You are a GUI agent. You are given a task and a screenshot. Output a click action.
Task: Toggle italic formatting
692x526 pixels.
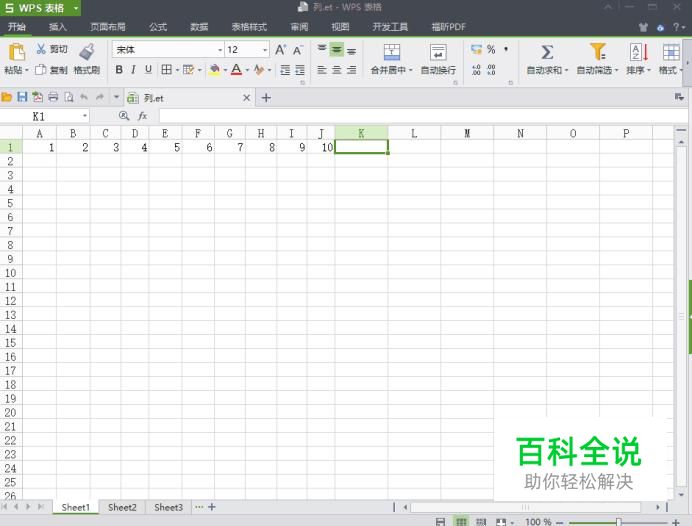133,69
